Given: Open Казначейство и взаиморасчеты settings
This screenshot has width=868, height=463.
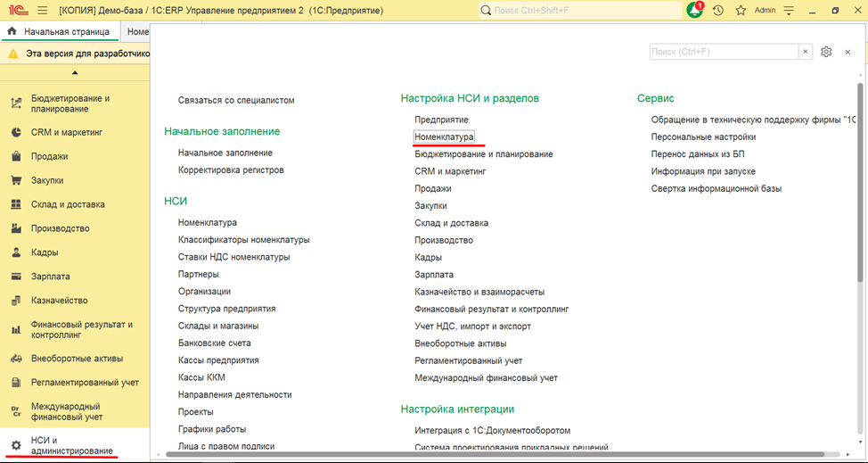Looking at the screenshot, I should point(480,292).
